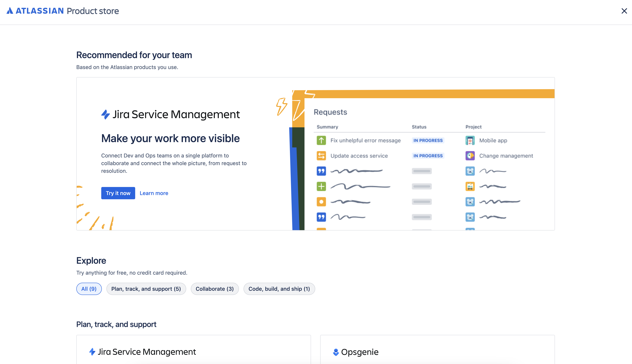Click 'Product store' title text
Viewport: 632px width, 364px height.
(x=93, y=11)
